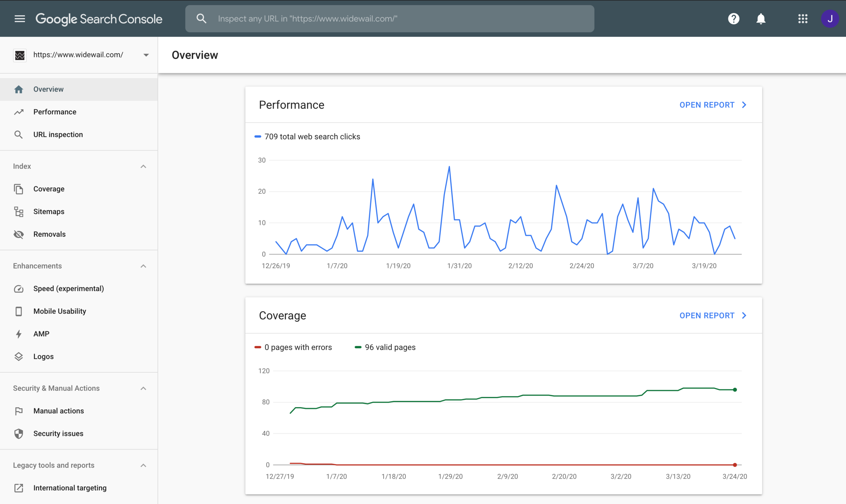Click red pages-with-errors legend swatch
Viewport: 846px width, 504px height.
click(258, 347)
